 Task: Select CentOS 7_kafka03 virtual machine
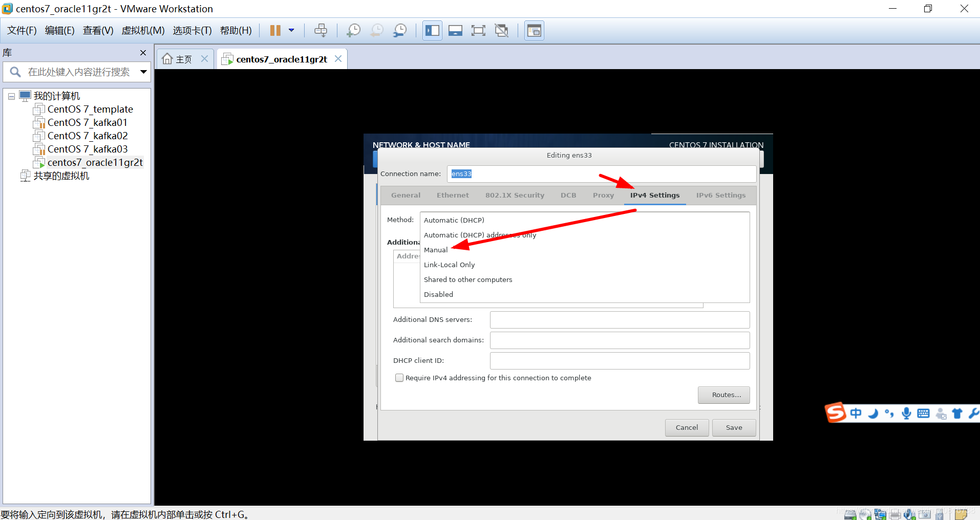click(x=88, y=149)
